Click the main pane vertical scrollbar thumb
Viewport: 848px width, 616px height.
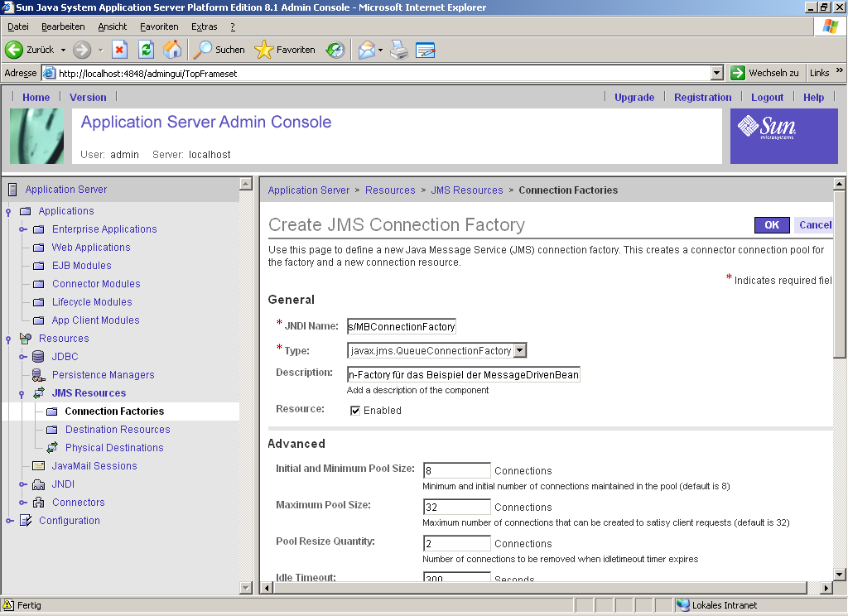pyautogui.click(x=839, y=273)
